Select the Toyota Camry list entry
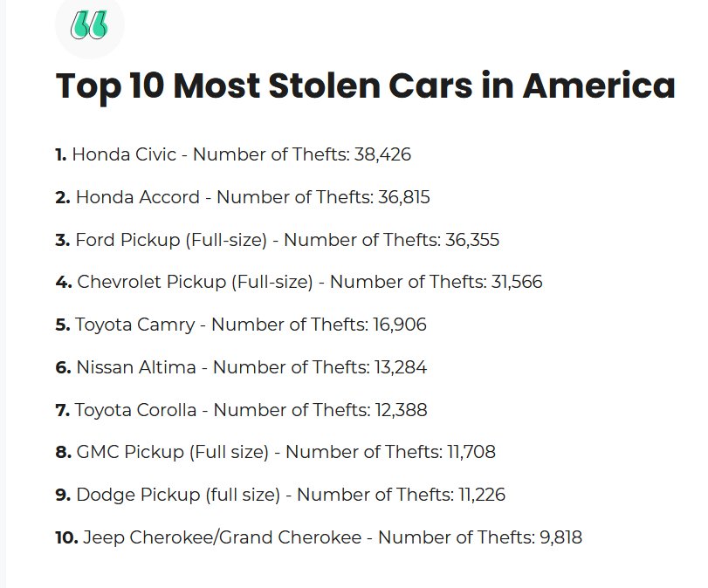 coord(241,325)
